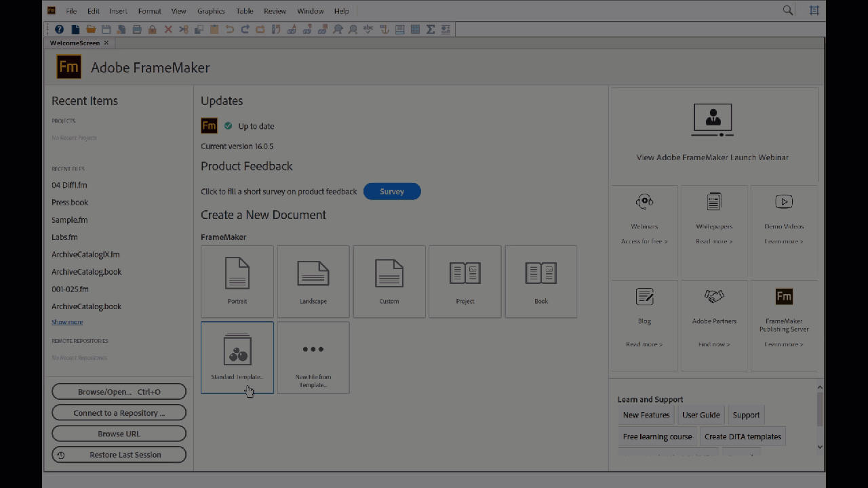
Task: Click the Cut scissors toolbar icon
Action: 184,29
